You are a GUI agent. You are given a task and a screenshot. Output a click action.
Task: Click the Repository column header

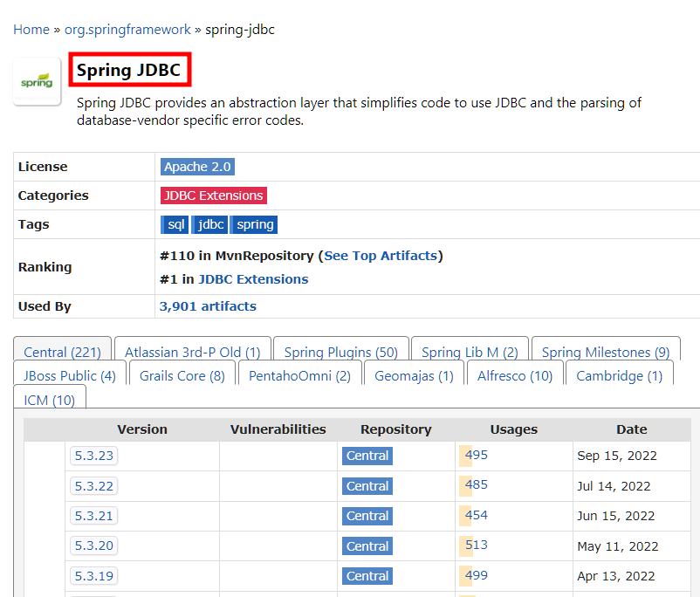click(x=396, y=429)
